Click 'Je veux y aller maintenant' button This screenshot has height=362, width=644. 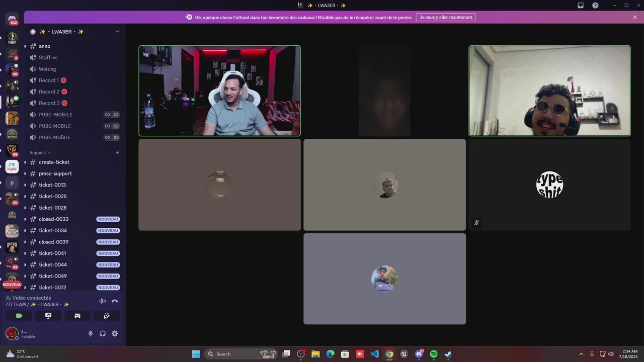tap(446, 17)
